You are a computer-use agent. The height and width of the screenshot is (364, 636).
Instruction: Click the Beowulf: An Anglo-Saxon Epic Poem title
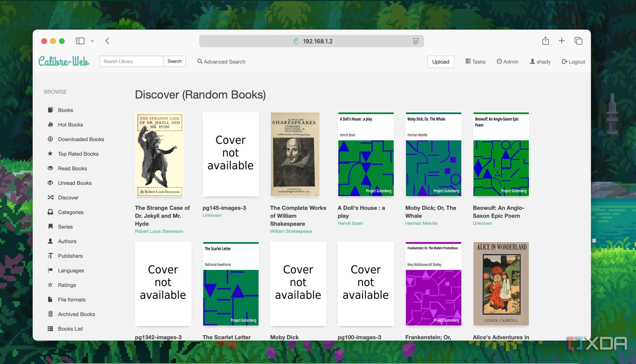click(498, 212)
